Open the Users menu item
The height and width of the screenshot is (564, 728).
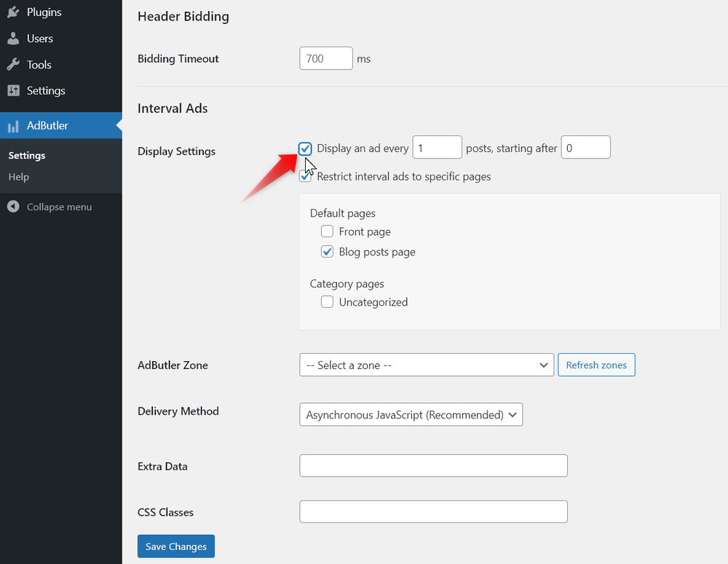[61, 39]
